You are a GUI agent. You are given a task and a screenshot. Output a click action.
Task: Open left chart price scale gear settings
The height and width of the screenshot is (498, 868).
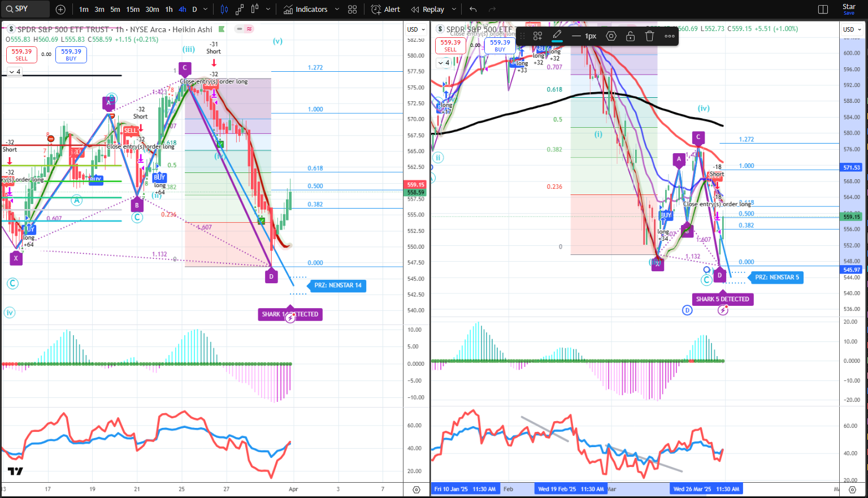[416, 490]
